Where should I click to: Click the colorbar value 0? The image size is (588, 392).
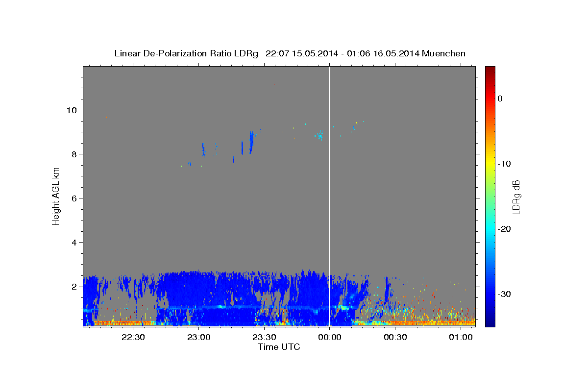[x=500, y=98]
